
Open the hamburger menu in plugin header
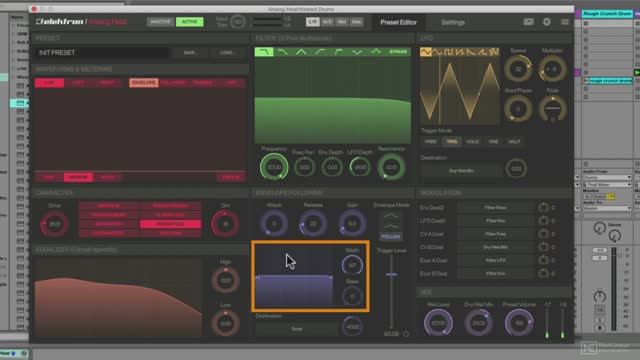click(x=564, y=22)
